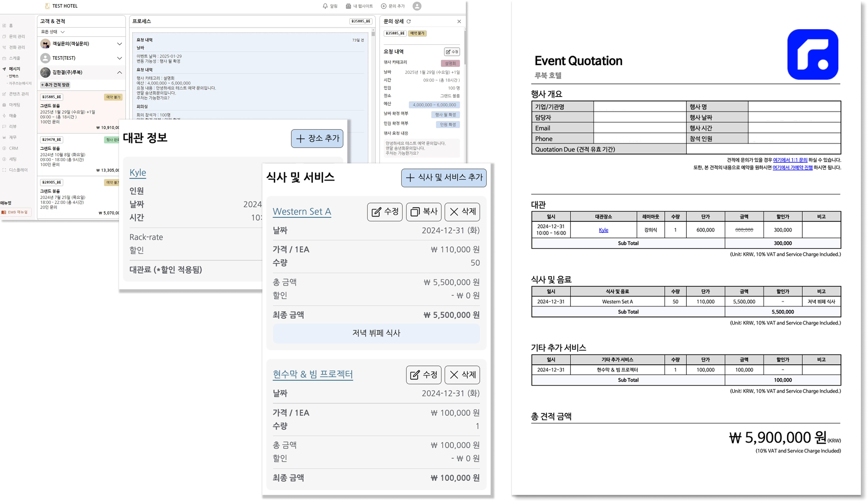Open the Inquiry Management (문의 관리) sidebar menu
The image size is (868, 502).
pos(17,37)
